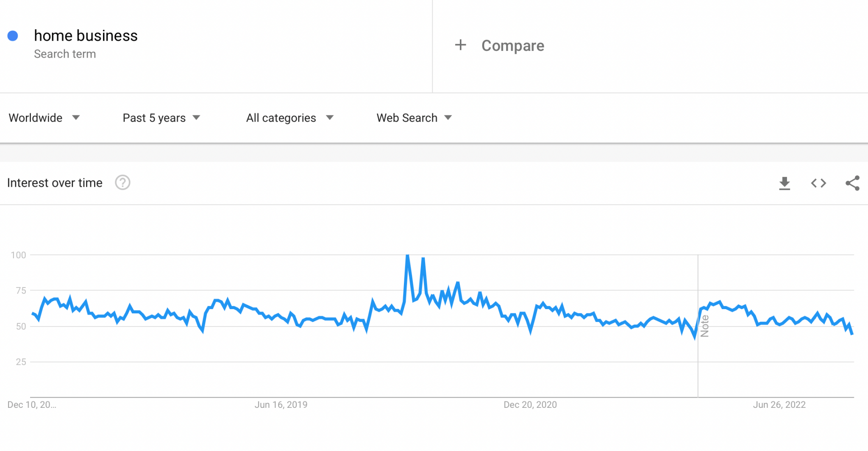868x451 pixels.
Task: Open the embed code for the chart
Action: coord(818,183)
